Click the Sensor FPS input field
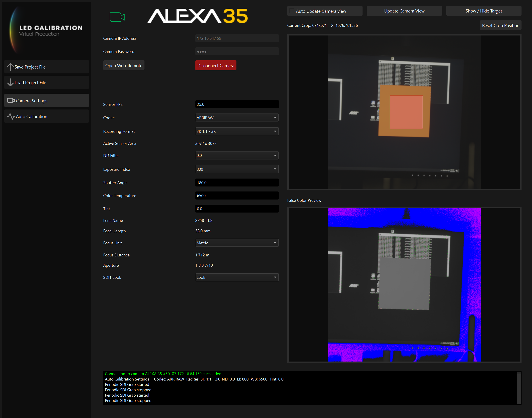The height and width of the screenshot is (418, 532). click(237, 104)
